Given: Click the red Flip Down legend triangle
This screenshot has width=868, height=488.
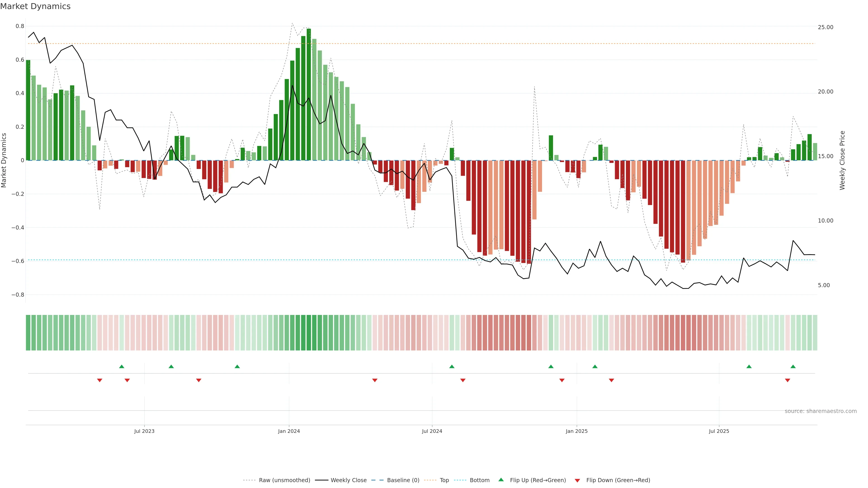Looking at the screenshot, I should tap(577, 480).
